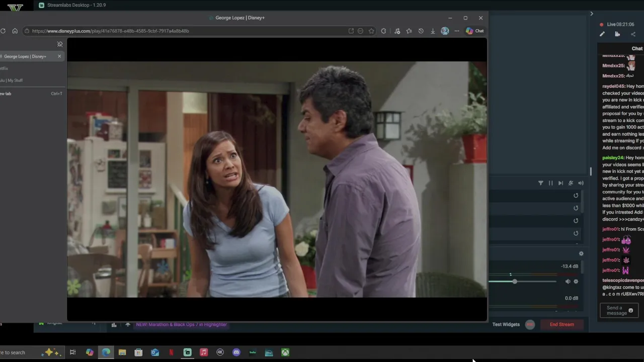Screen dimensions: 644x362
Task: Share the stream icon
Action: tap(633, 34)
